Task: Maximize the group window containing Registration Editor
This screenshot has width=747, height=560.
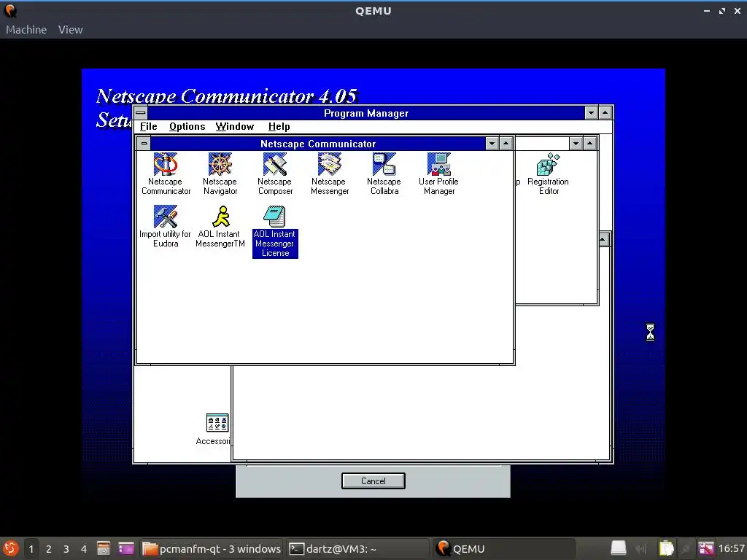Action: click(589, 144)
